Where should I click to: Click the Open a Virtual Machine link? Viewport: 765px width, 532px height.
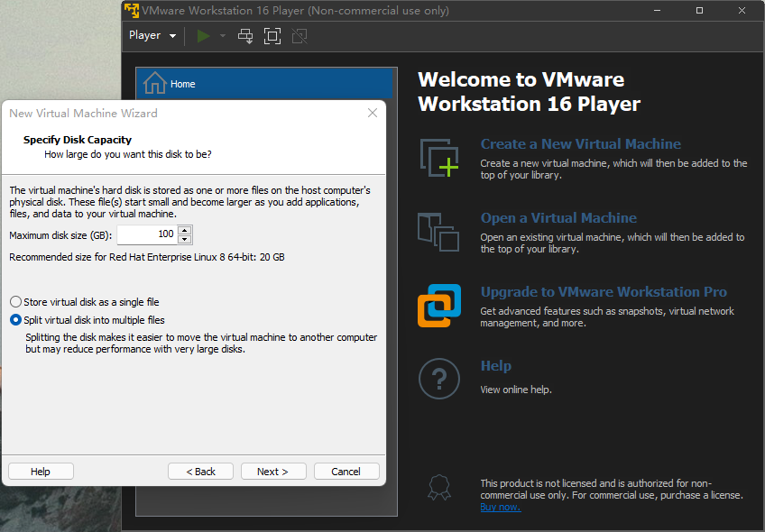558,218
